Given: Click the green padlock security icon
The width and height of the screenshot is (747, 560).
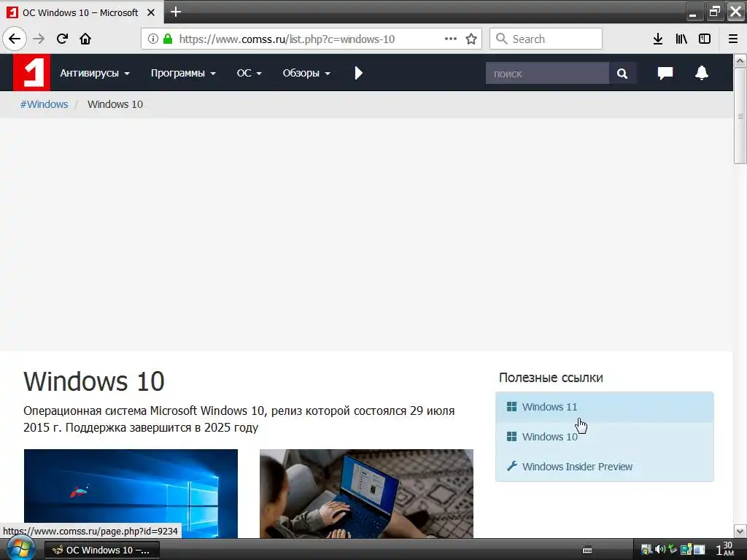Looking at the screenshot, I should click(168, 39).
